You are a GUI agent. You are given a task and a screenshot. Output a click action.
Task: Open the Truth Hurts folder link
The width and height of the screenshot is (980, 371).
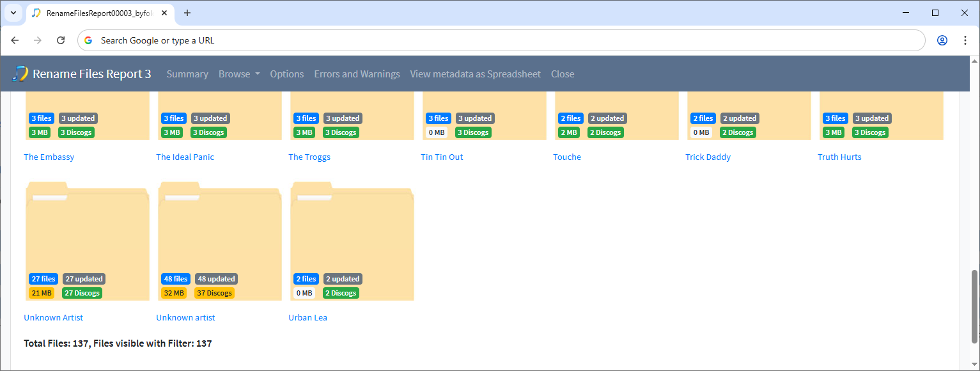coord(839,157)
